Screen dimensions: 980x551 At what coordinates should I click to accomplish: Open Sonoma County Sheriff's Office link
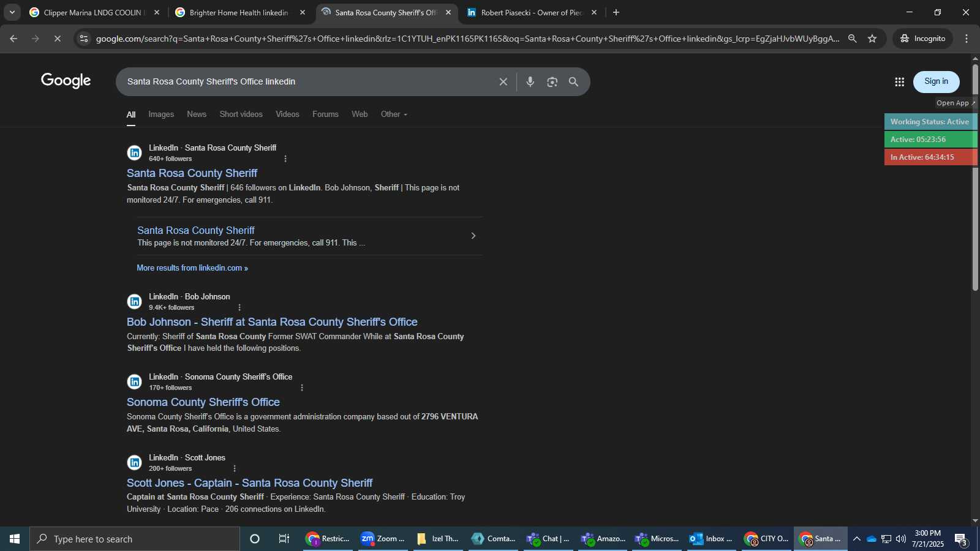[203, 402]
